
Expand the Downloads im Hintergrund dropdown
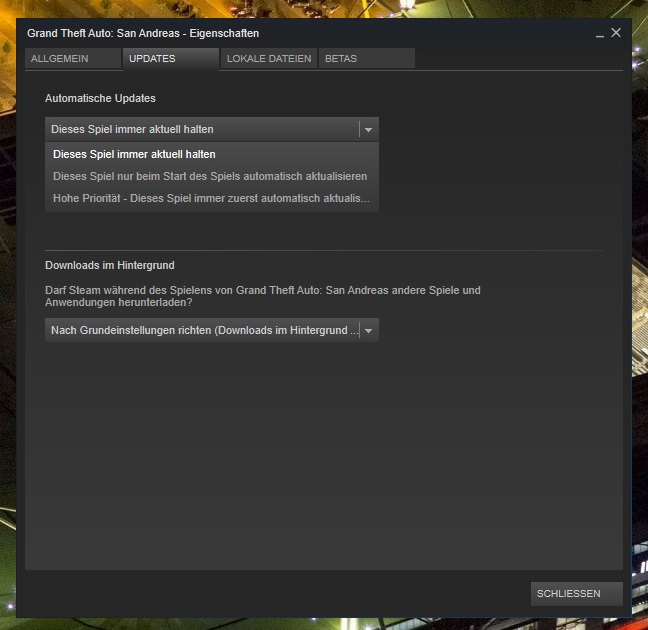pos(212,330)
